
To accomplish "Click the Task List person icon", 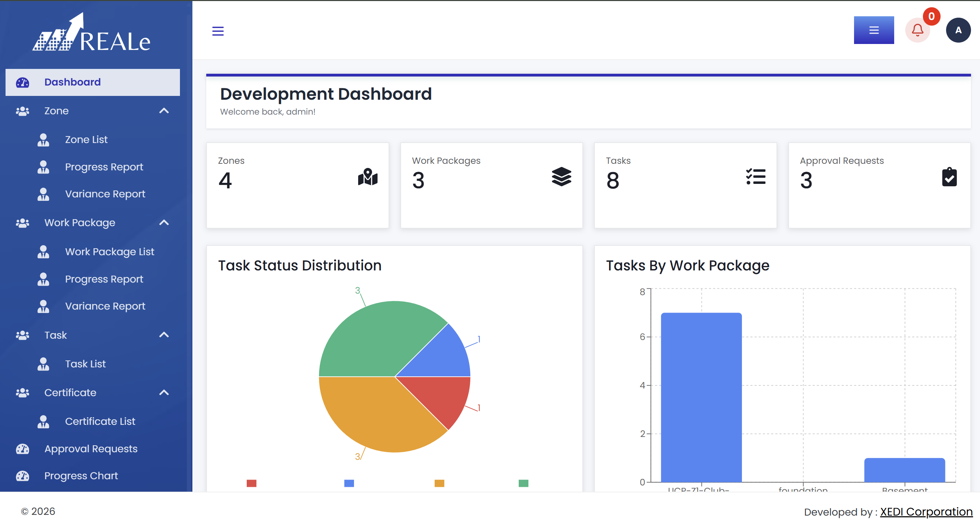I will pyautogui.click(x=43, y=364).
